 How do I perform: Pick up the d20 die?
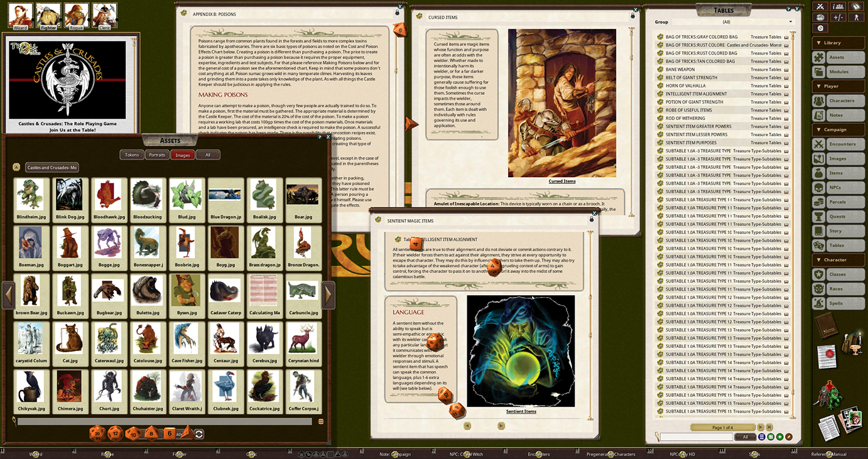97,433
